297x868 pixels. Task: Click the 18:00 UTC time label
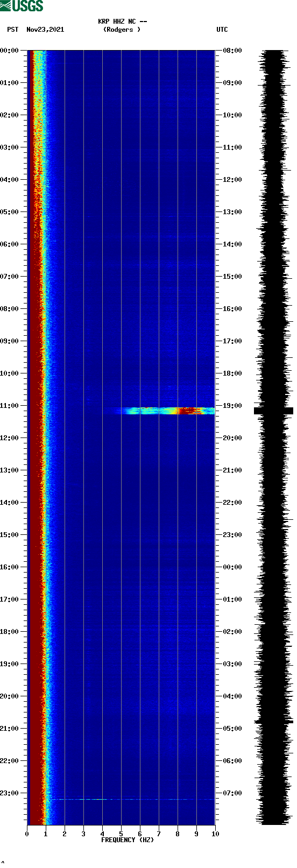(x=232, y=373)
